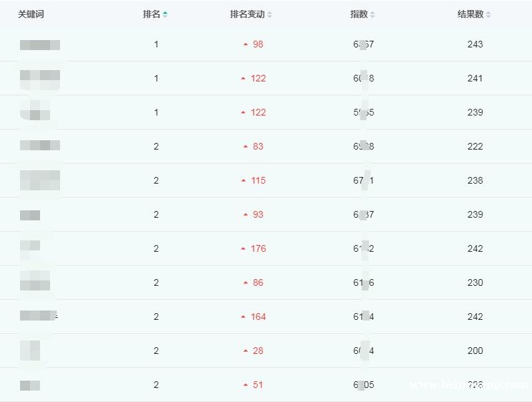Image resolution: width=532 pixels, height=402 pixels.
Task: Click the 关键词 column header
Action: coord(31,14)
